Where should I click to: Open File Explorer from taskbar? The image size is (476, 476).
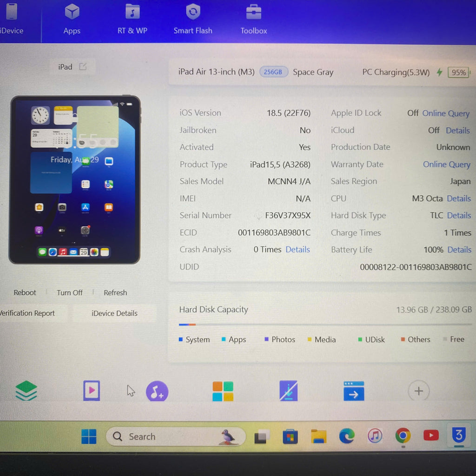(x=318, y=437)
